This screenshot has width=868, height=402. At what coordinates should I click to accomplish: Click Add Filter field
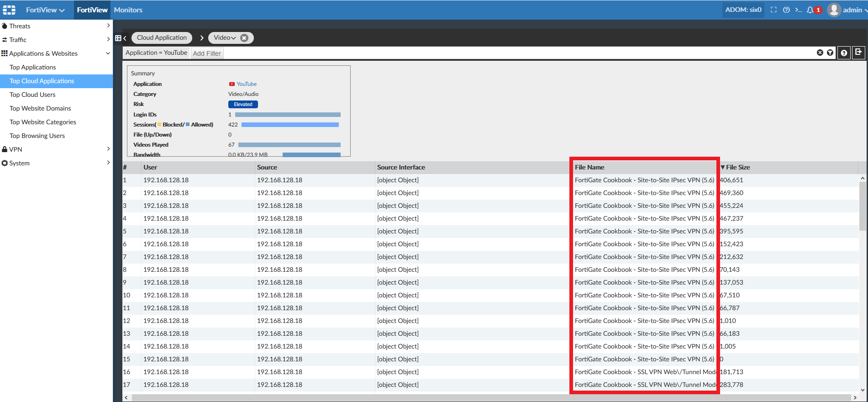coord(207,53)
